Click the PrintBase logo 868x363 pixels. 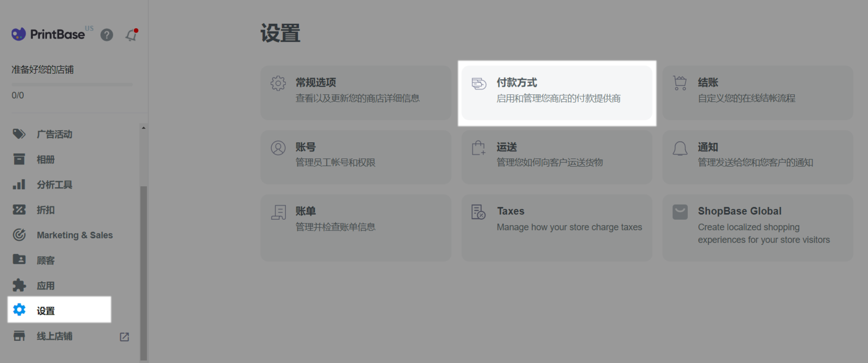click(x=48, y=34)
